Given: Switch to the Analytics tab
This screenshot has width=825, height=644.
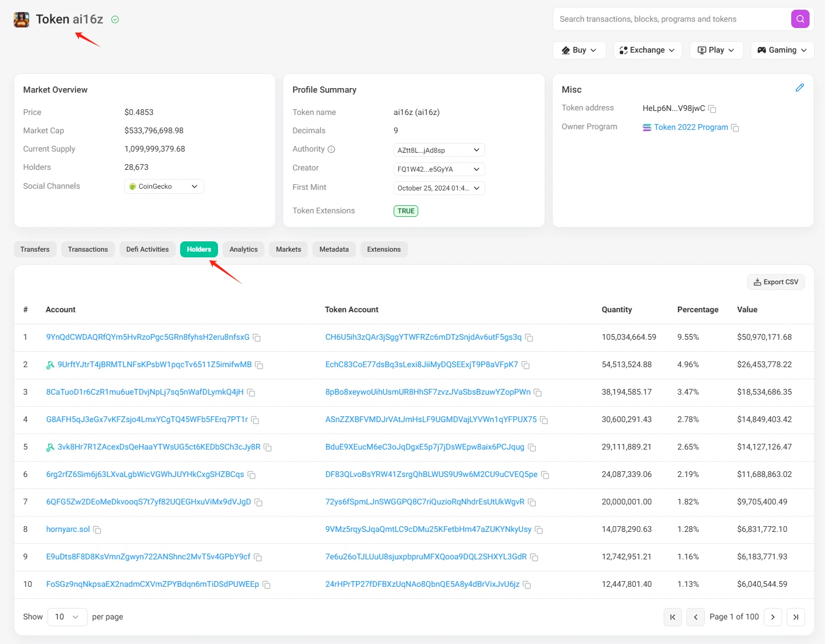Looking at the screenshot, I should pos(243,249).
